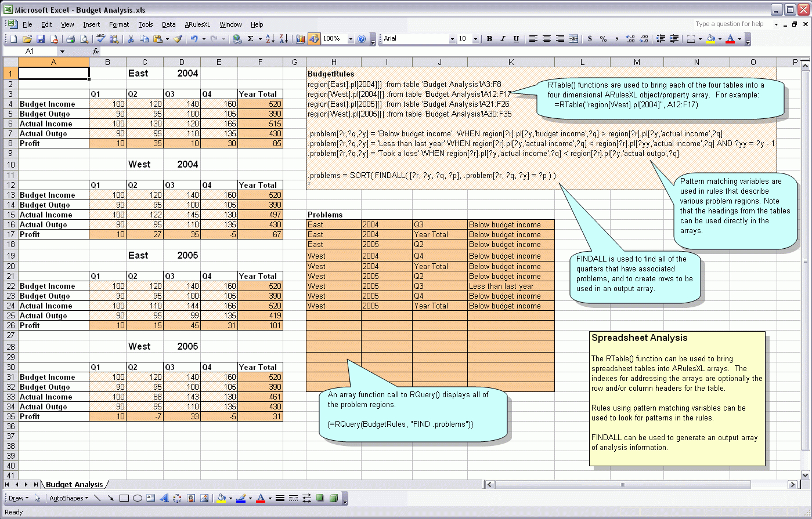
Task: Apply yellow fill color swatch
Action: [221, 501]
